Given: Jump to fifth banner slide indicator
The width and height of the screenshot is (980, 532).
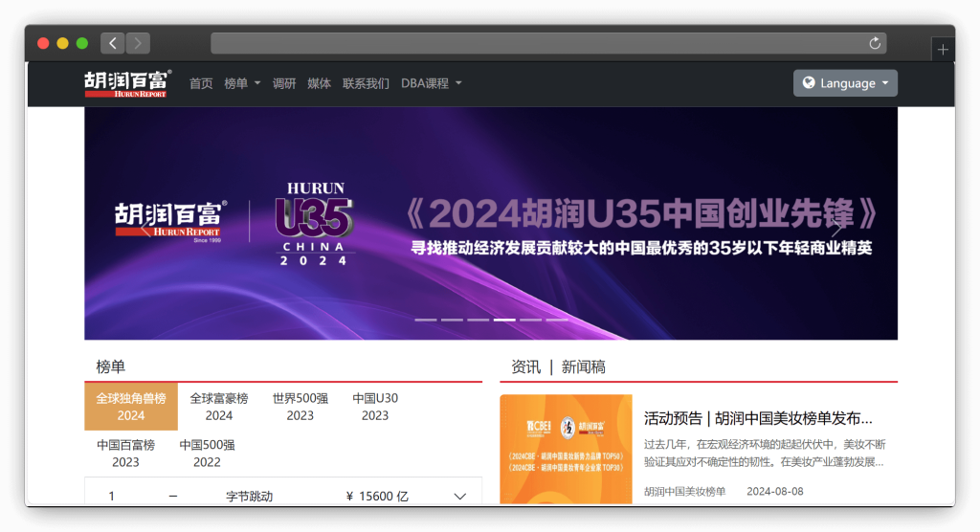Looking at the screenshot, I should pyautogui.click(x=530, y=320).
